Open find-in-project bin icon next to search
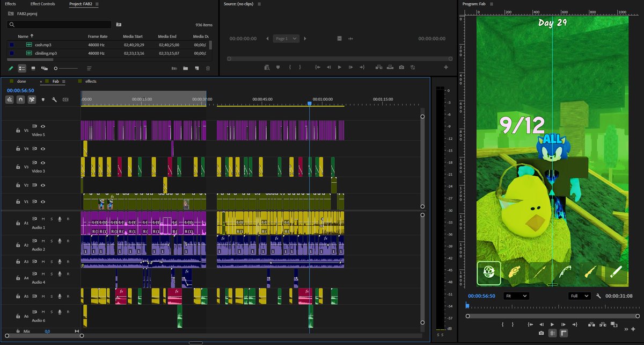644x345 pixels. click(x=119, y=25)
